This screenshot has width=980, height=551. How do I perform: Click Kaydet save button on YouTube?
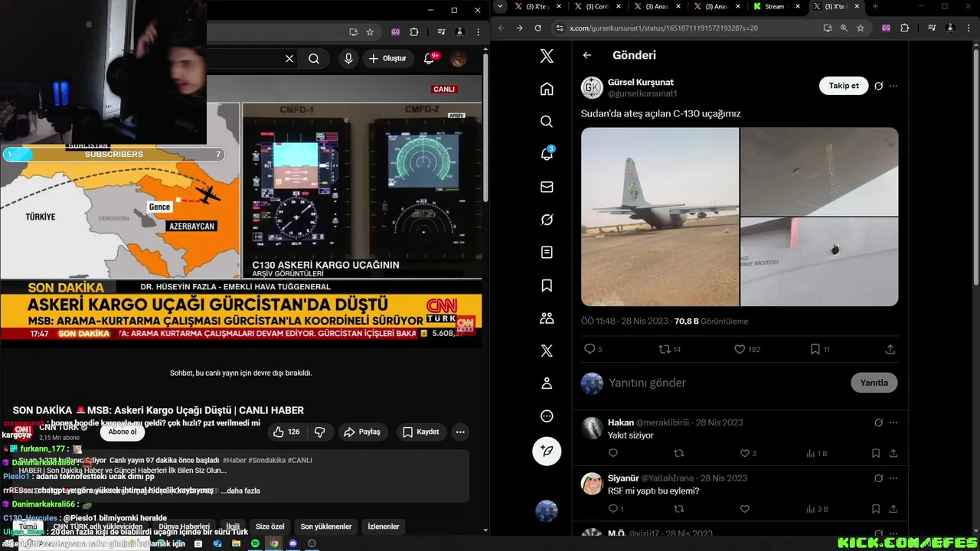coord(420,432)
